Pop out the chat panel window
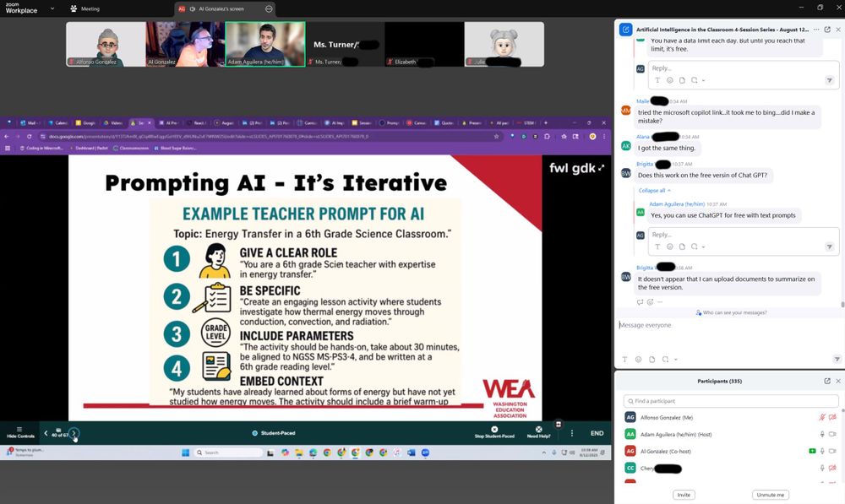This screenshot has width=845, height=504. coord(827,30)
